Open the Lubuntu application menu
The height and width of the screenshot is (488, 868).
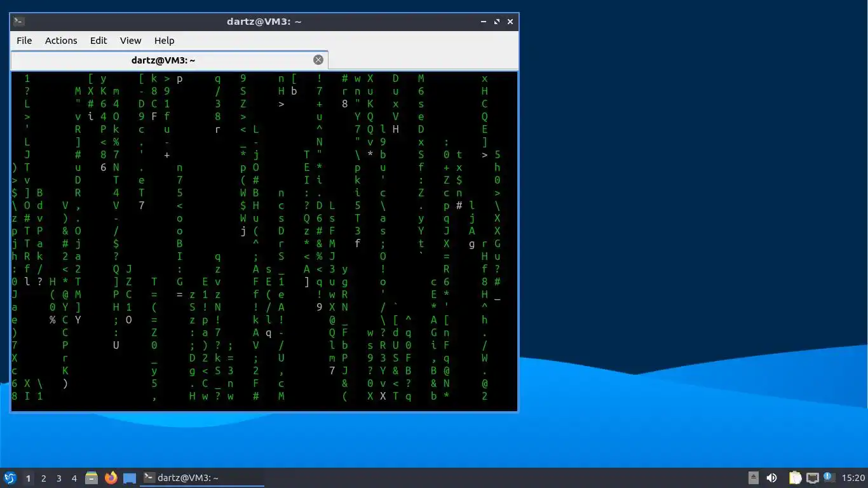10,478
